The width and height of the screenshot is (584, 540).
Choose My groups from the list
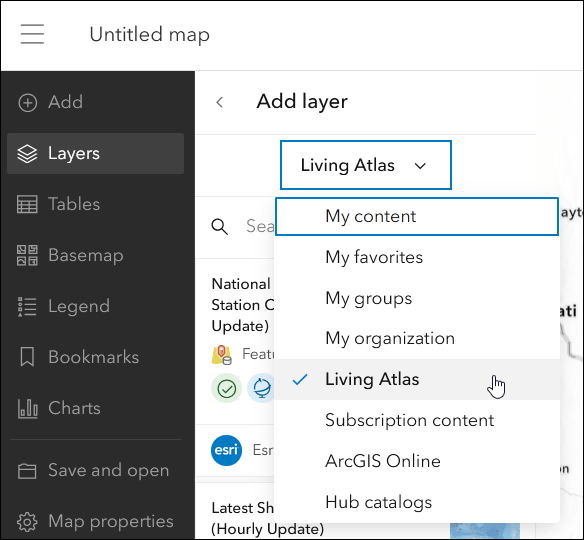pyautogui.click(x=417, y=298)
